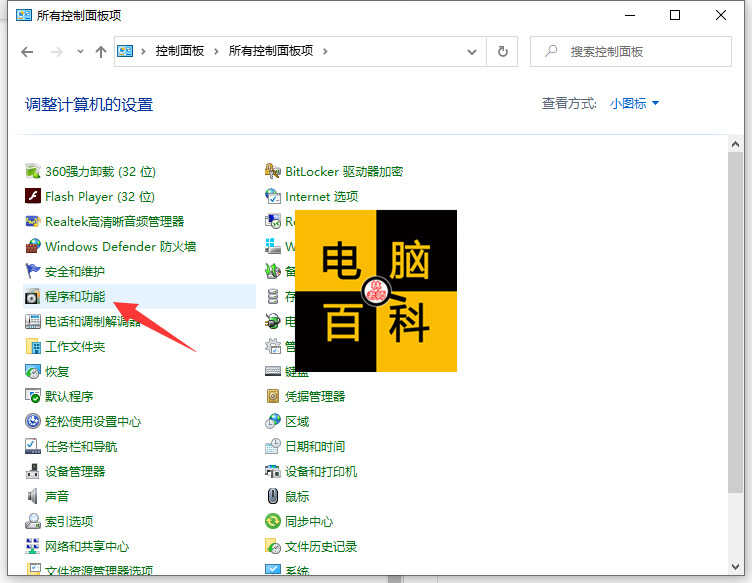Click the 360强力卸载 icon
The image size is (752, 583).
point(33,171)
